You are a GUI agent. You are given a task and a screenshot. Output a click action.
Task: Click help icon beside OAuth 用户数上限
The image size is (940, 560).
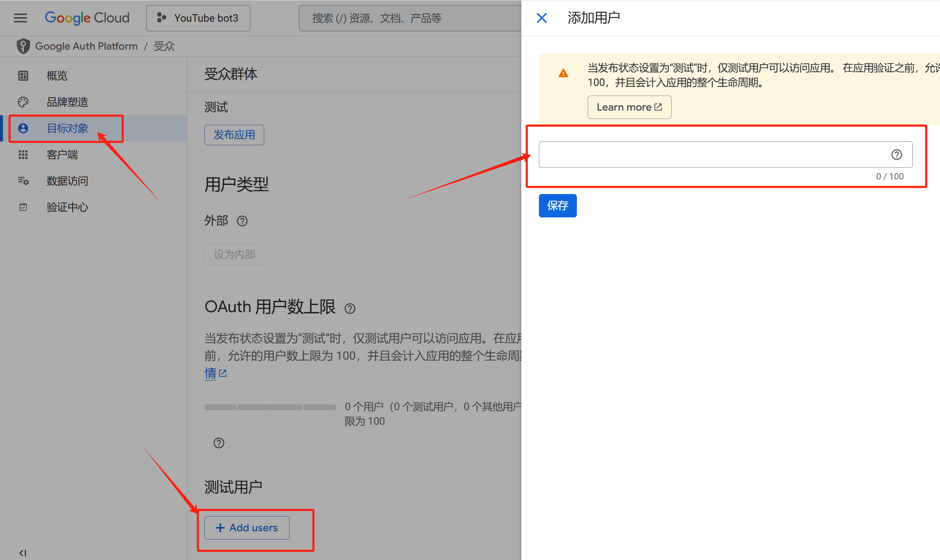point(350,308)
